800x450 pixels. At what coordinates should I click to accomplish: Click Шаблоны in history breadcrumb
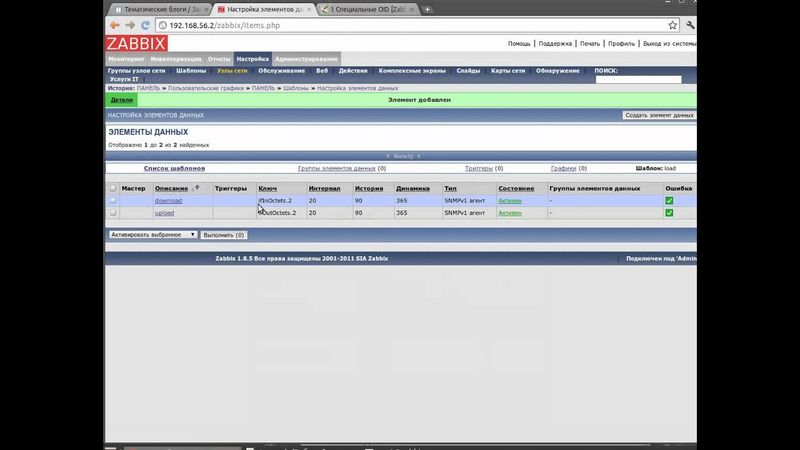[296, 88]
